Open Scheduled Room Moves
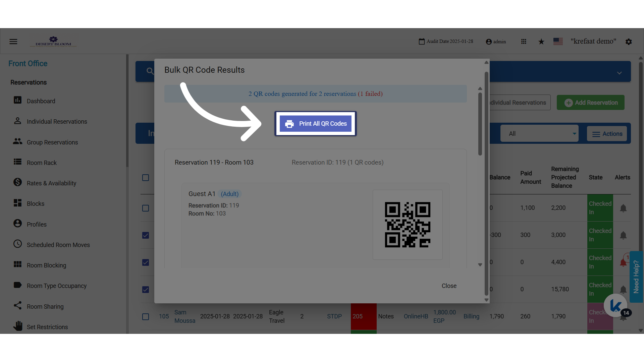644x362 pixels. click(58, 245)
